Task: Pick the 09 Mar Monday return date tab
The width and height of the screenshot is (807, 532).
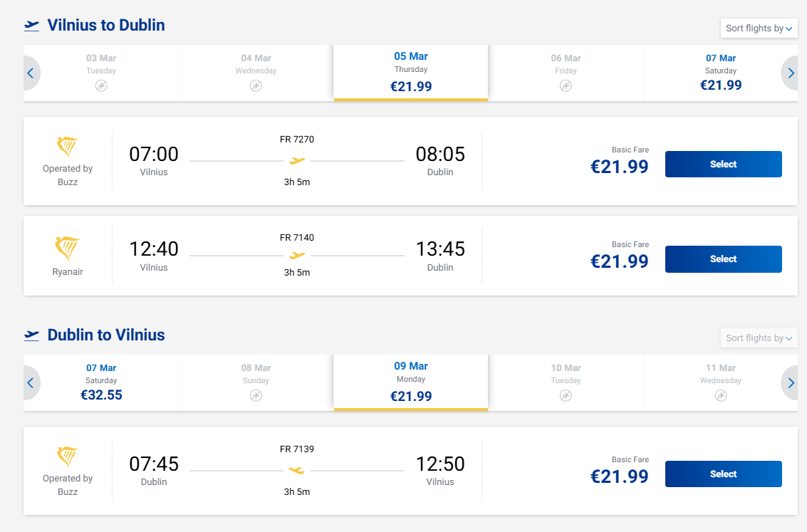Action: coord(411,382)
